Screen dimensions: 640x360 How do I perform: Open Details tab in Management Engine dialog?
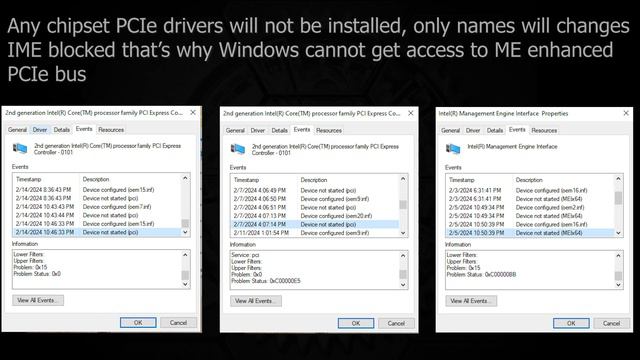(x=495, y=131)
